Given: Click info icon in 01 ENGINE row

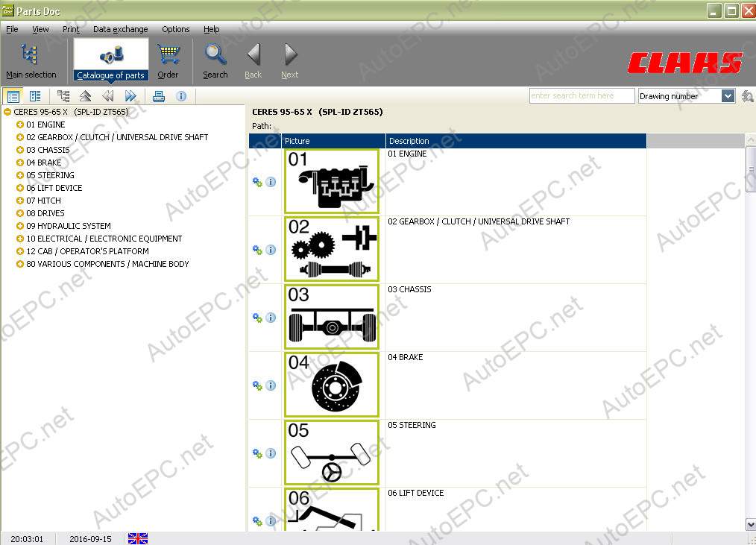Looking at the screenshot, I should [x=271, y=182].
